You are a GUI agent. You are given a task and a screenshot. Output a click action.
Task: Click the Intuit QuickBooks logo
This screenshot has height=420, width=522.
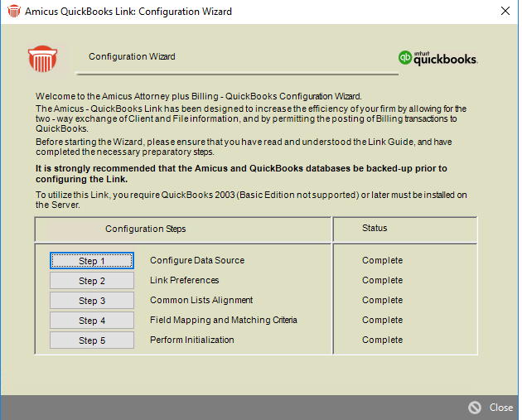pos(438,58)
